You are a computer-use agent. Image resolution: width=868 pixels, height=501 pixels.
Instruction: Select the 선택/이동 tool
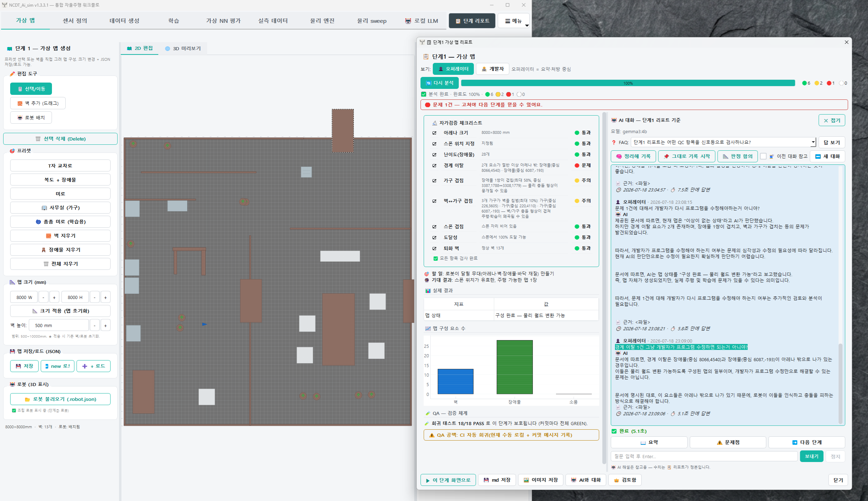(31, 89)
